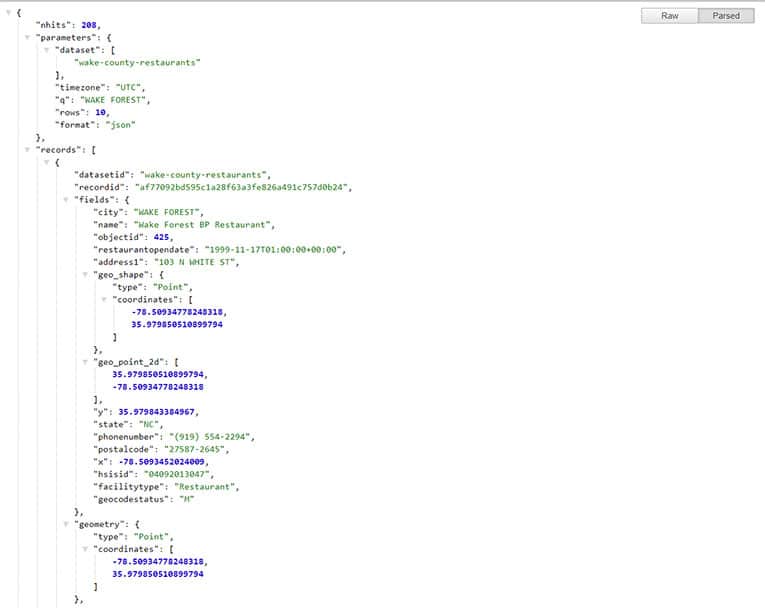Click the "Wake Forest BP Restaurant" name value
This screenshot has width=765, height=608.
[x=201, y=224]
